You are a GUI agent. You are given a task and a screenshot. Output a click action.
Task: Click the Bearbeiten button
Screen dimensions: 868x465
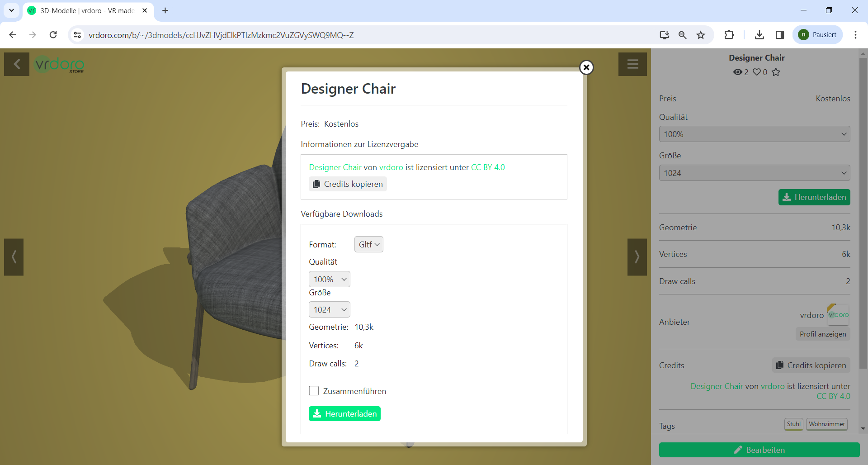pos(759,450)
